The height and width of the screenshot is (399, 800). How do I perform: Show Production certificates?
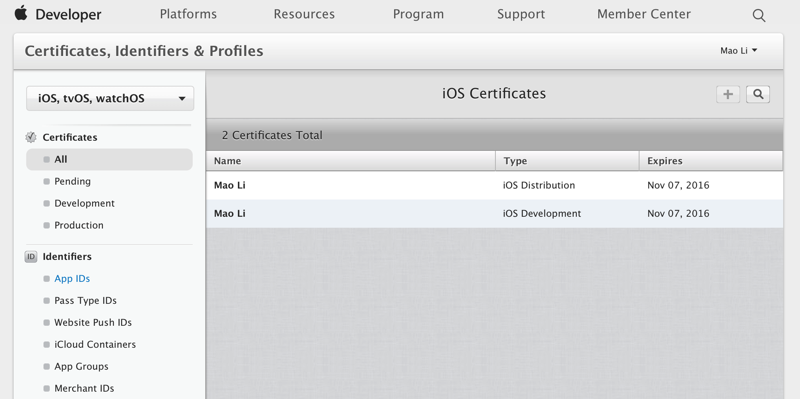click(x=79, y=226)
